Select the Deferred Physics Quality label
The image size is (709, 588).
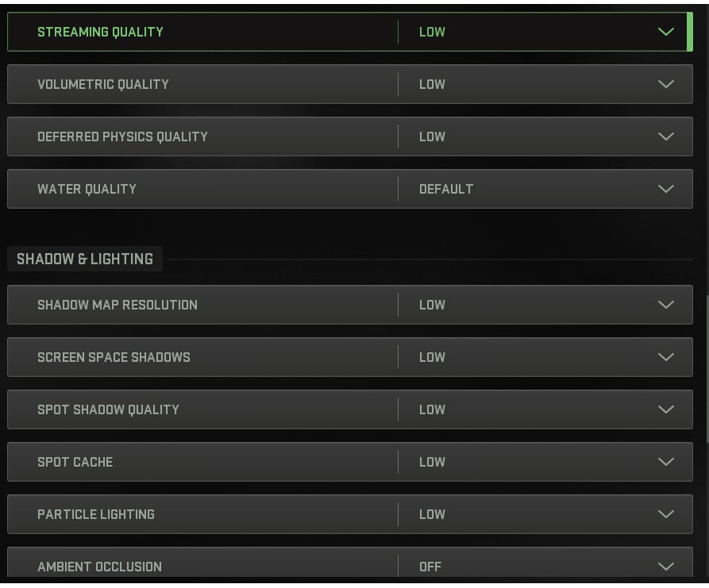(122, 136)
